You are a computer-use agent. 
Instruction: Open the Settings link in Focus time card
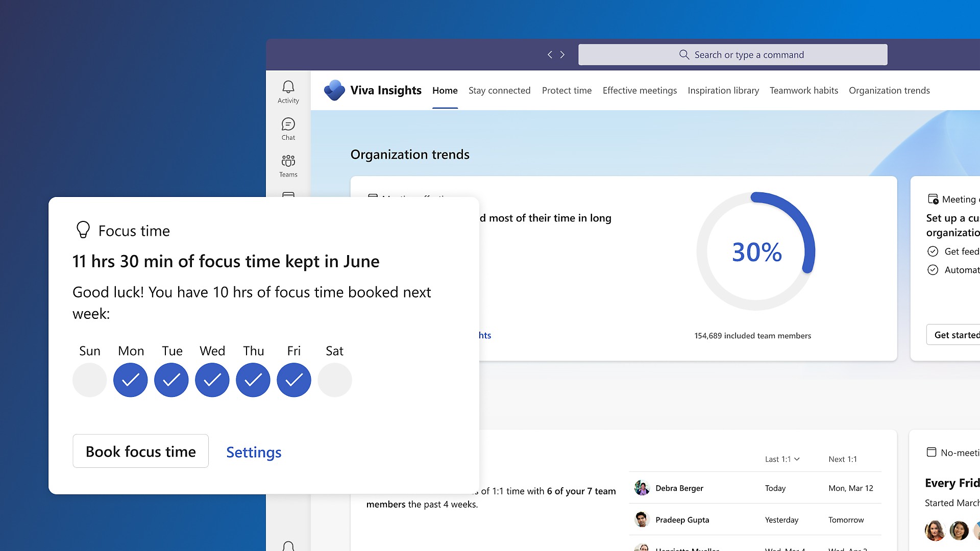(254, 452)
